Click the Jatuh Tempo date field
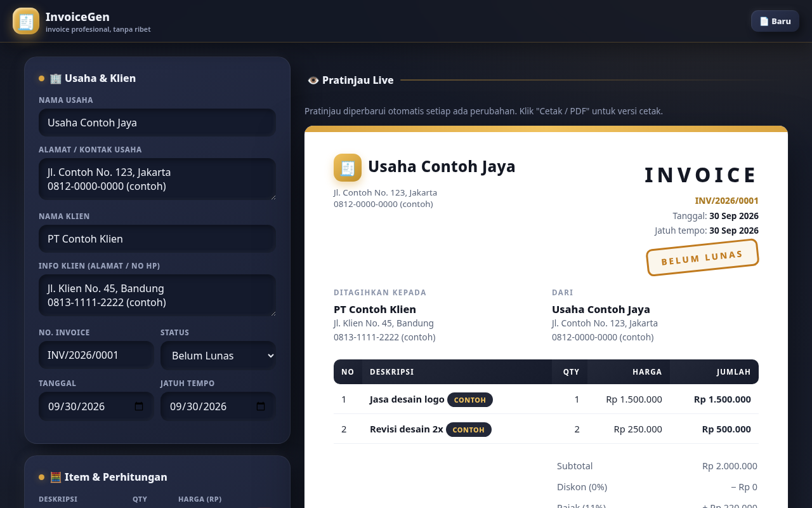This screenshot has width=812, height=508. [x=218, y=406]
